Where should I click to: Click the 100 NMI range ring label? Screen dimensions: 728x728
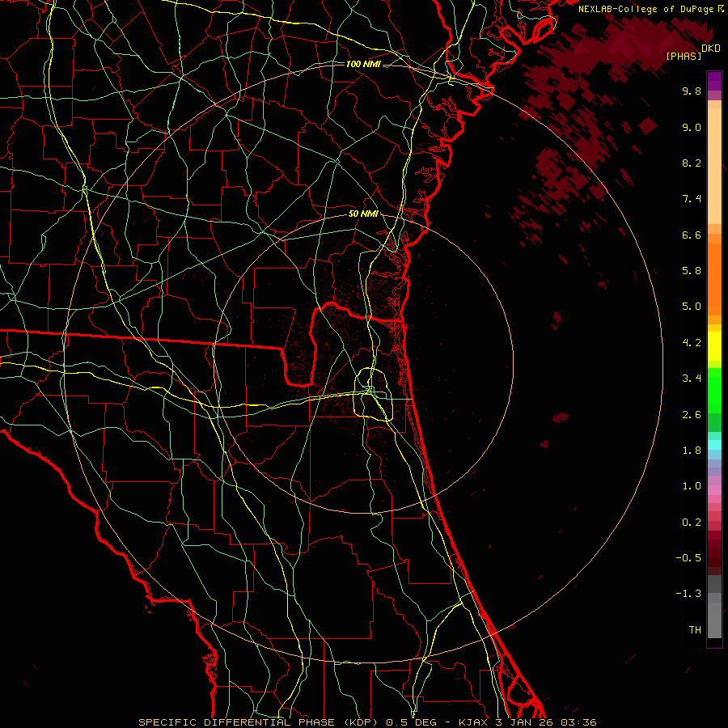(363, 64)
